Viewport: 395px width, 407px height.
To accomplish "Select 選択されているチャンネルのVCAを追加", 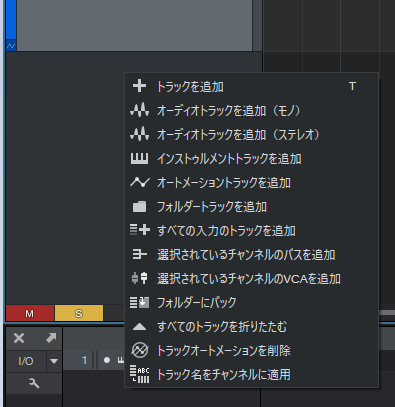I will pyautogui.click(x=252, y=278).
